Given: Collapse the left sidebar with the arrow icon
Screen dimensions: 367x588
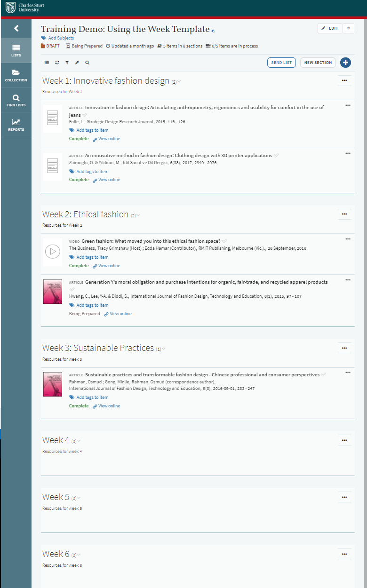Looking at the screenshot, I should point(16,28).
